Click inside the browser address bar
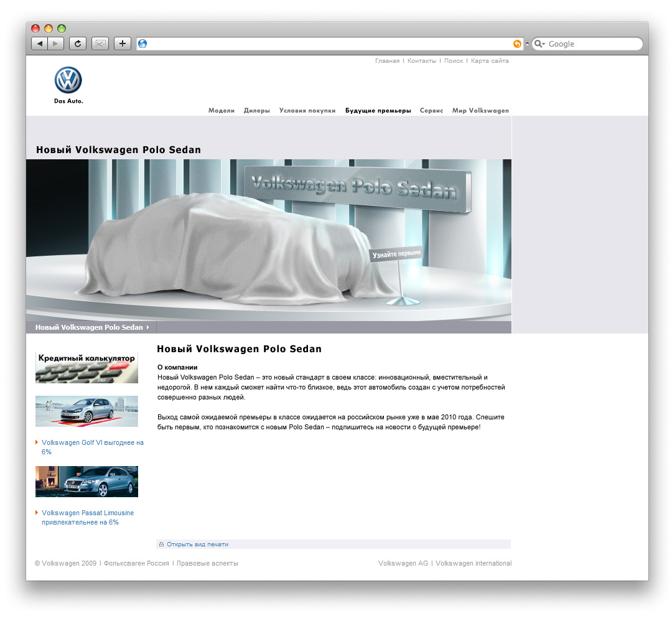The width and height of the screenshot is (672, 621). (x=311, y=44)
